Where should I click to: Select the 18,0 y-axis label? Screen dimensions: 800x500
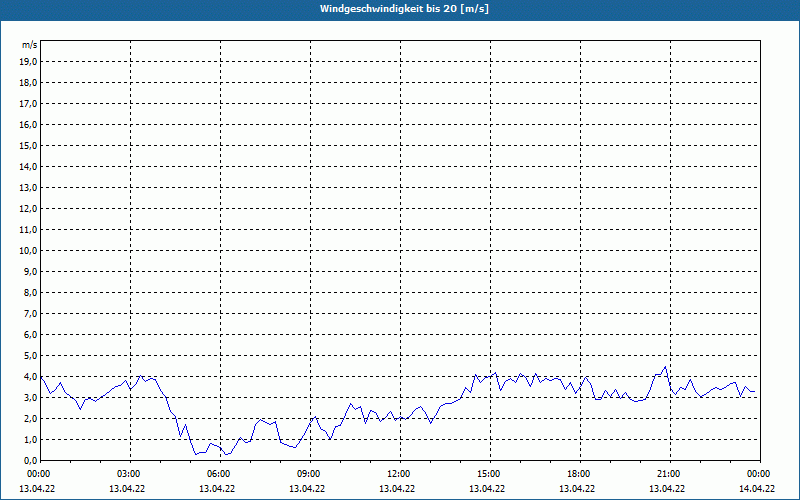point(29,83)
